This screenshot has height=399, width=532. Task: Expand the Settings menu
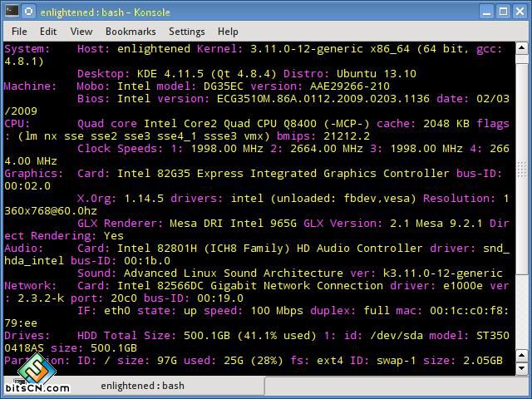click(186, 32)
